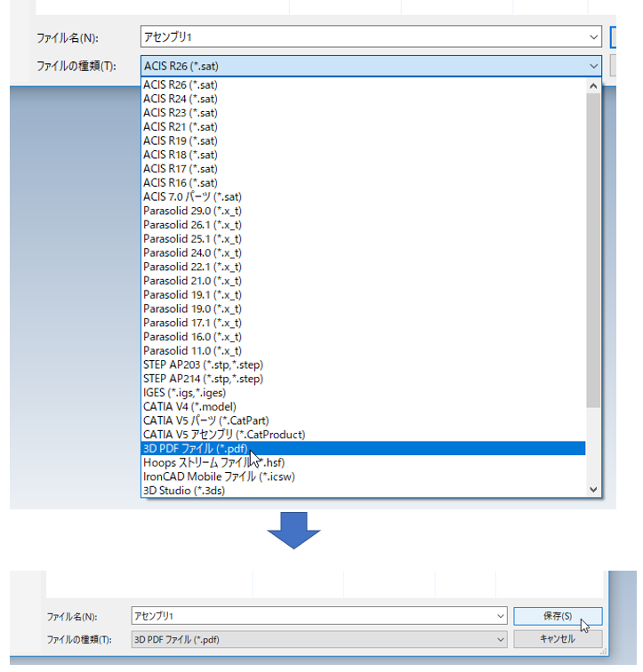
Task: Select ACIS 7.0 パーツ (*.sat) option
Action: 363,196
